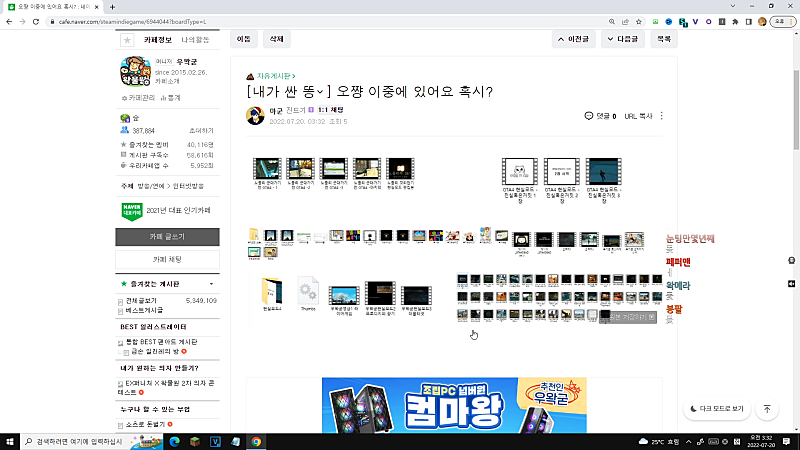Screen dimensions: 800x450
Task: Open Chrome from the Windows taskbar
Action: point(256,441)
